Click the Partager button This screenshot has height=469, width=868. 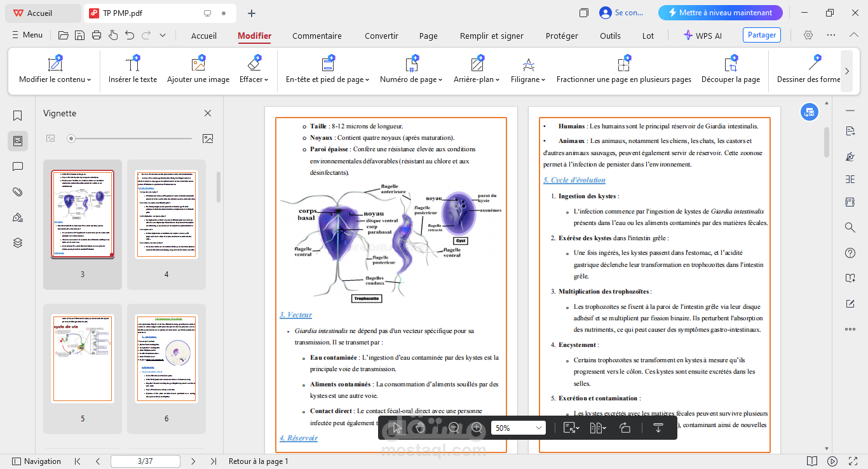coord(762,35)
